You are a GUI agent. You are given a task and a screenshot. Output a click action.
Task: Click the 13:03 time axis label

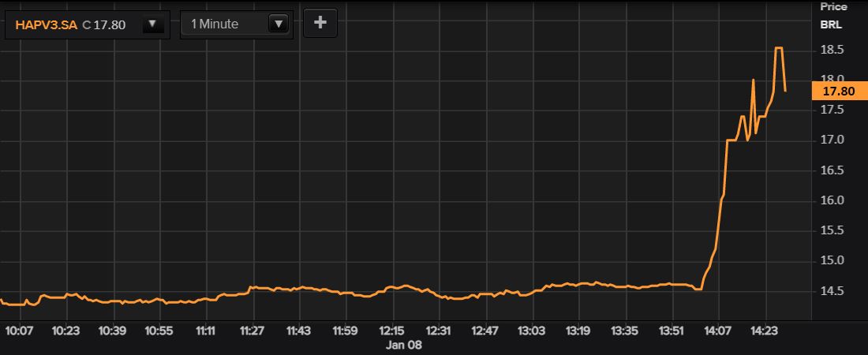[532, 331]
